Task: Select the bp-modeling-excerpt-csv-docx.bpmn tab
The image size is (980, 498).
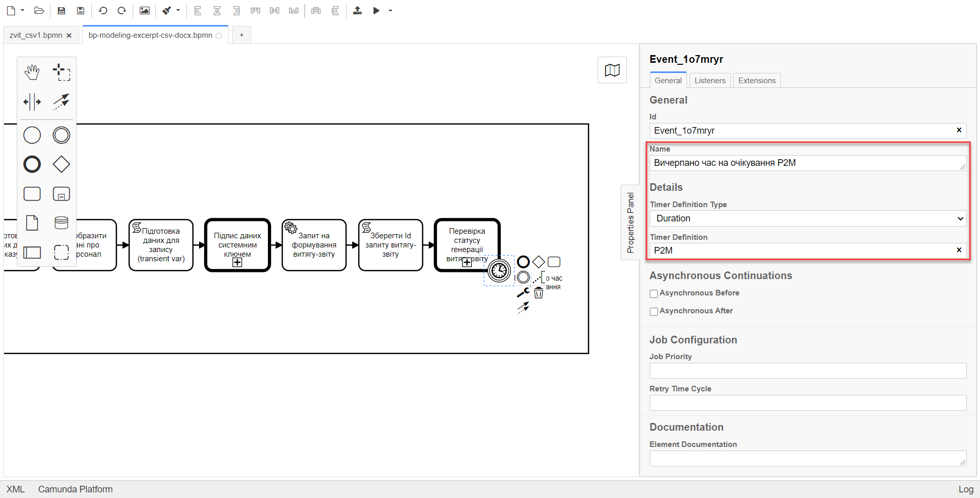Action: pyautogui.click(x=151, y=35)
